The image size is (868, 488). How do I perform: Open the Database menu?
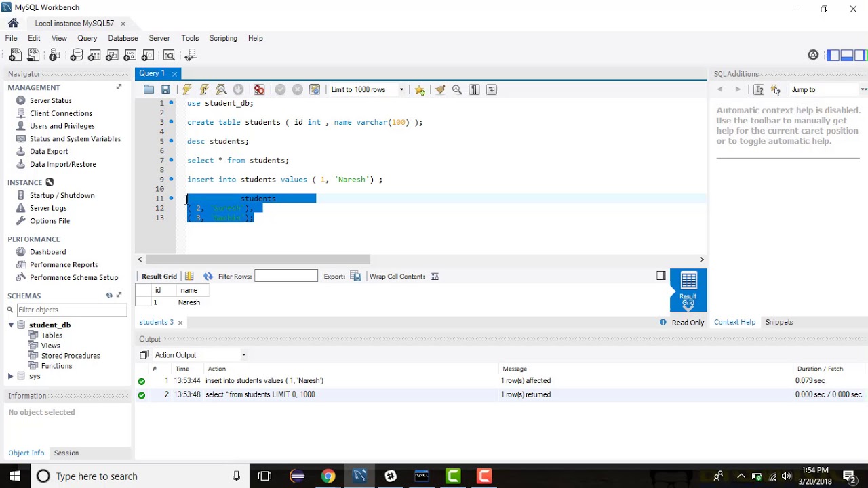123,38
